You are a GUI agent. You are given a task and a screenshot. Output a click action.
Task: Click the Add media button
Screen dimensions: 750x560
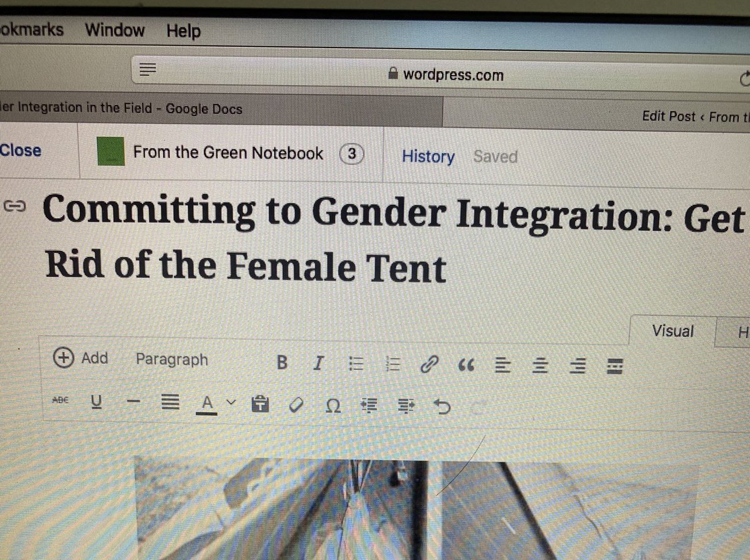click(x=81, y=357)
